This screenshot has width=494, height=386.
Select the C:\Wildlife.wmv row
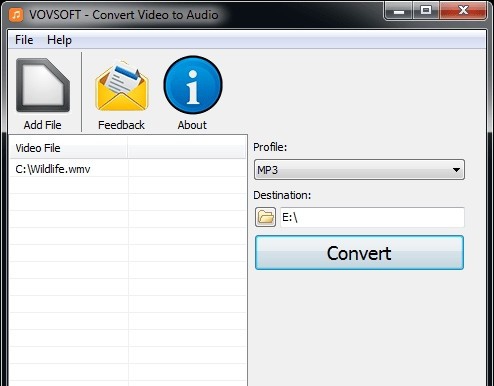(128, 169)
